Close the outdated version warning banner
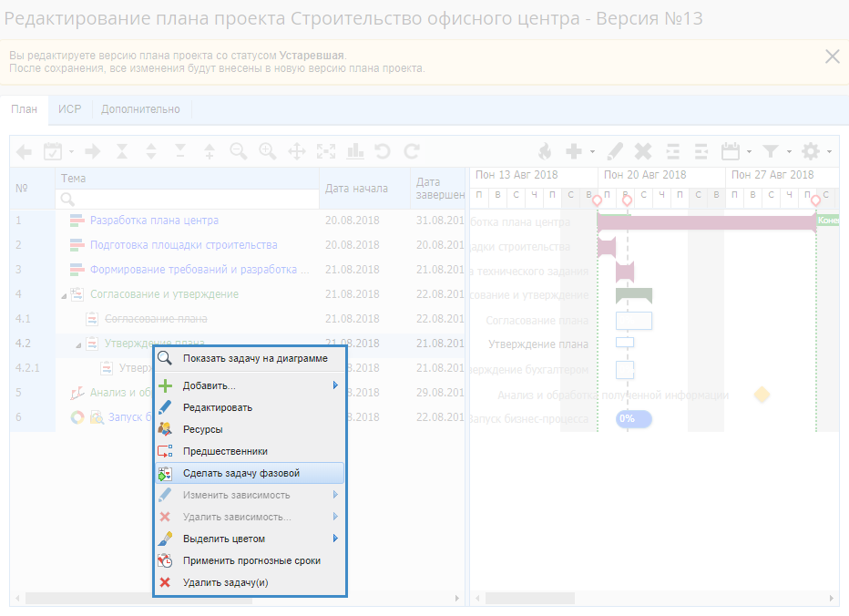 832,56
